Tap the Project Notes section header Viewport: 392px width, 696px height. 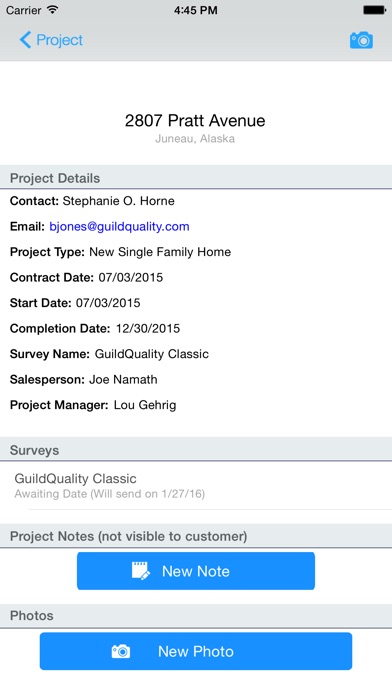pyautogui.click(x=196, y=536)
